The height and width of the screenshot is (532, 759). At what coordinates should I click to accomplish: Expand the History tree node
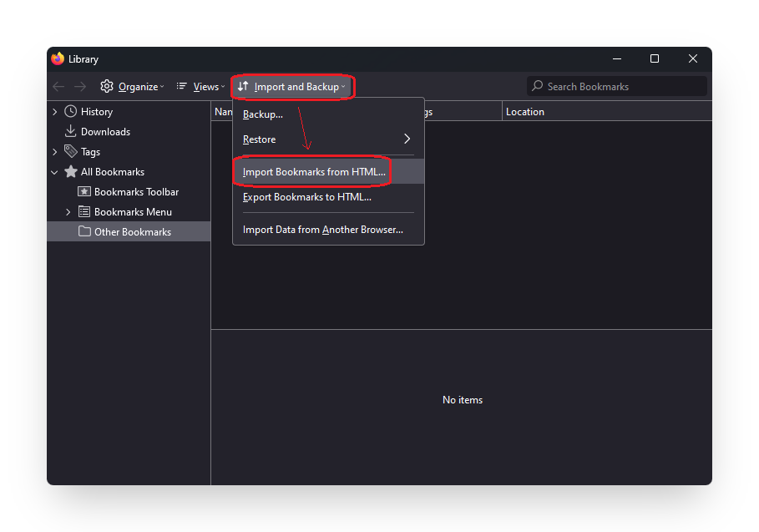55,111
